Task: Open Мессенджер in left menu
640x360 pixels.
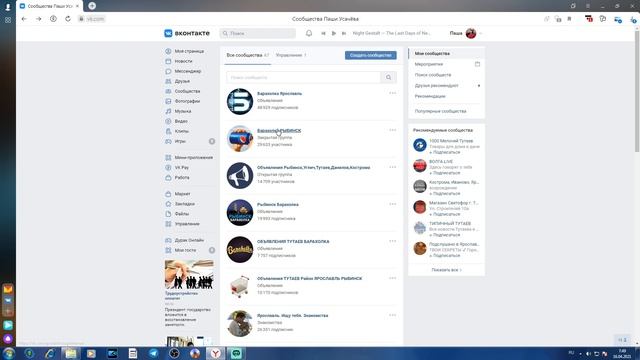Action: [x=189, y=71]
